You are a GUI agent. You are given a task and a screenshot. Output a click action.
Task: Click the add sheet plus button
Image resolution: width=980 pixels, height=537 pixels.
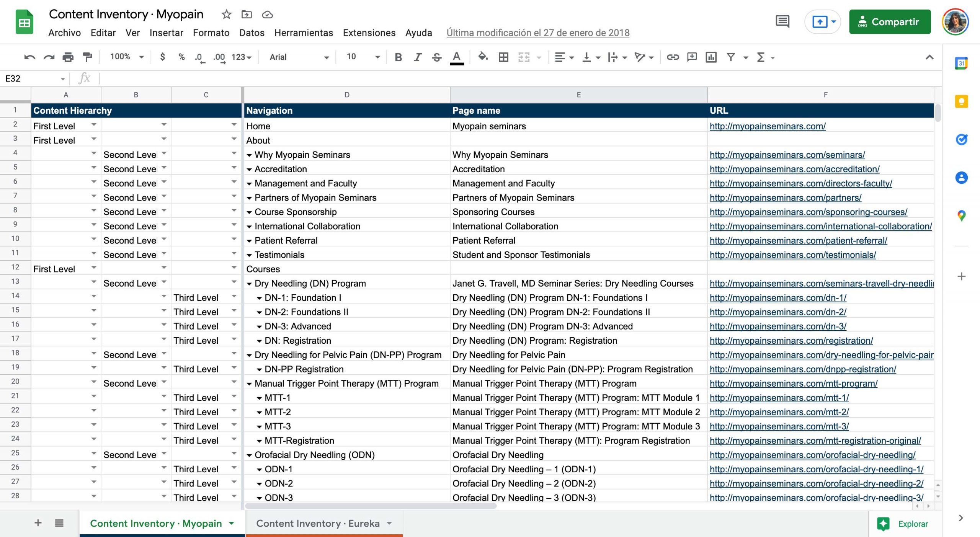38,523
